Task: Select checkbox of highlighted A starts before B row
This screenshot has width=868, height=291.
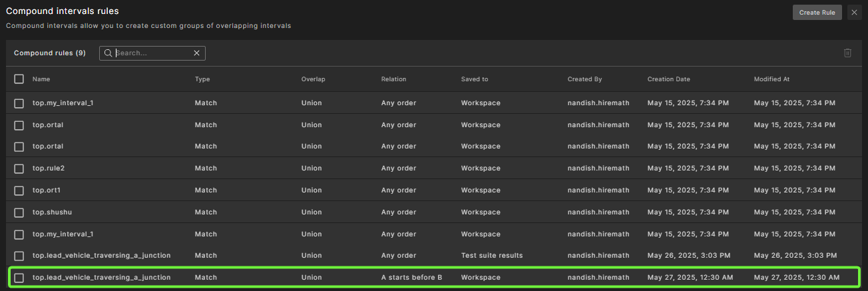Action: point(19,278)
